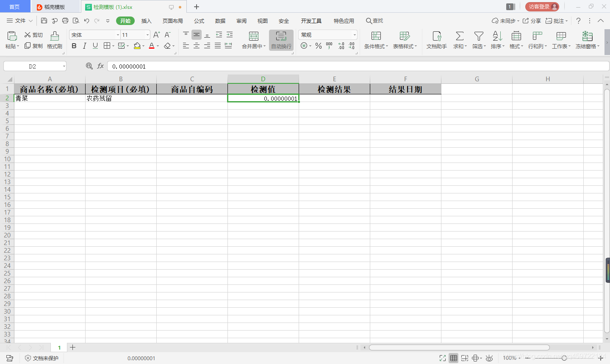Apply italic formatting to selected cell
Viewport: 610px width, 364px height.
click(84, 46)
